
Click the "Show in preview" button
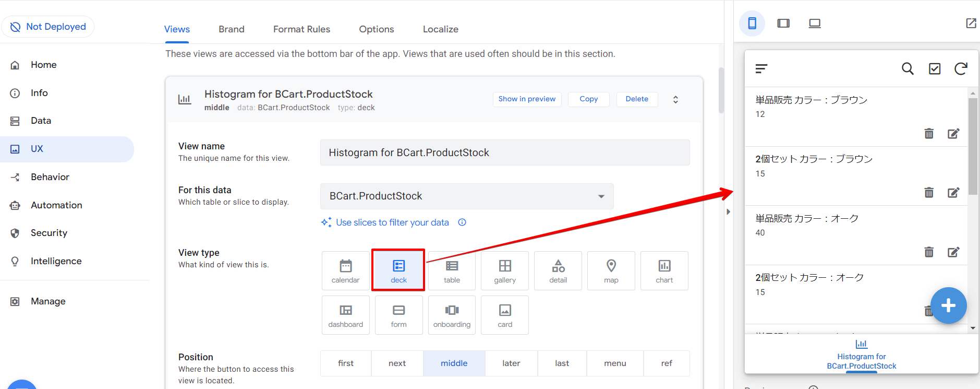(x=527, y=99)
